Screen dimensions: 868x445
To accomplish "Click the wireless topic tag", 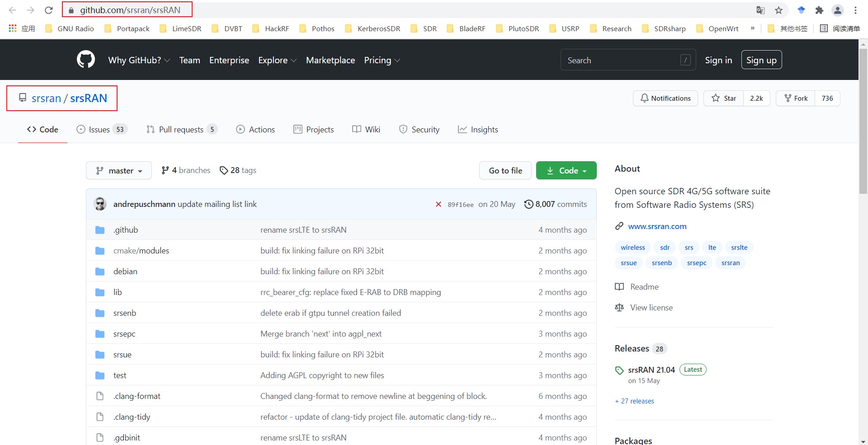I will point(633,247).
